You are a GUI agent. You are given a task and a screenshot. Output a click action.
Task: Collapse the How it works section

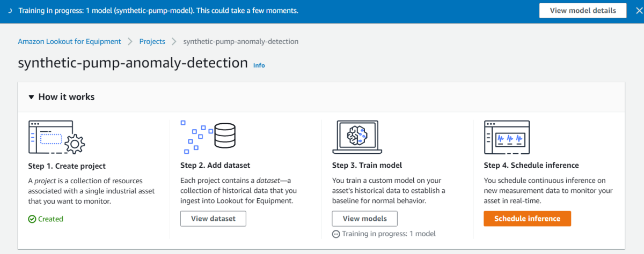(x=31, y=97)
